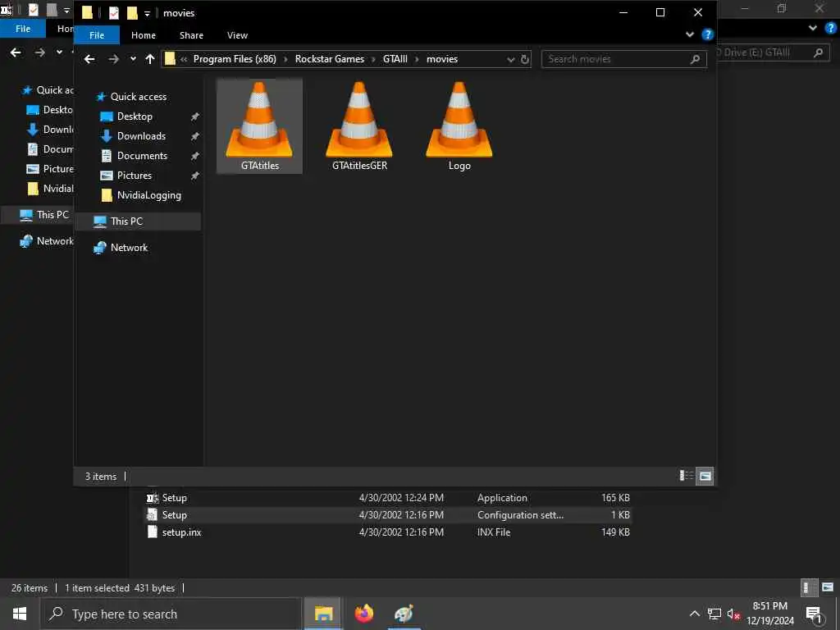Launch Firefox from the taskbar
This screenshot has width=840, height=630.
click(x=363, y=614)
